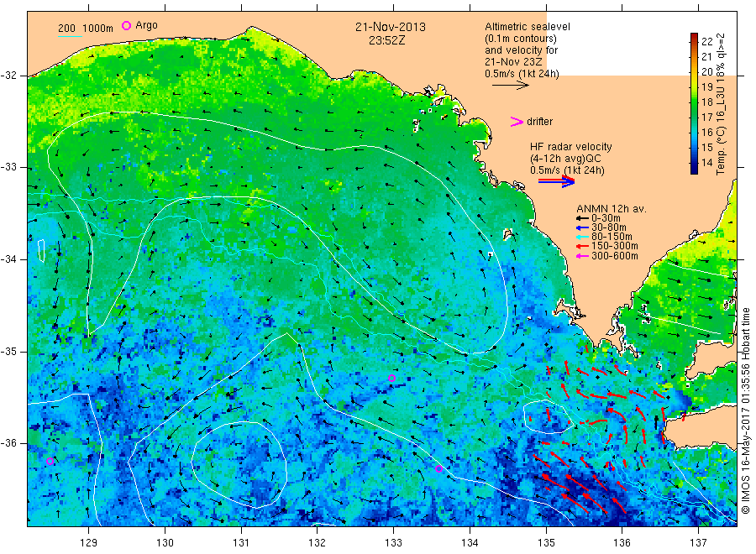Viewport: 756px width, 554px height.
Task: Click the '150-300m' depth label
Action: [615, 246]
